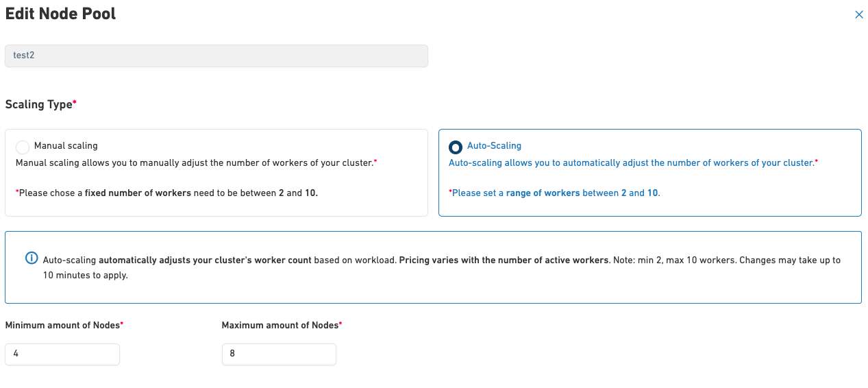The height and width of the screenshot is (388, 868).
Task: Click the info icon in the auto-scaling notice
Action: [x=32, y=258]
